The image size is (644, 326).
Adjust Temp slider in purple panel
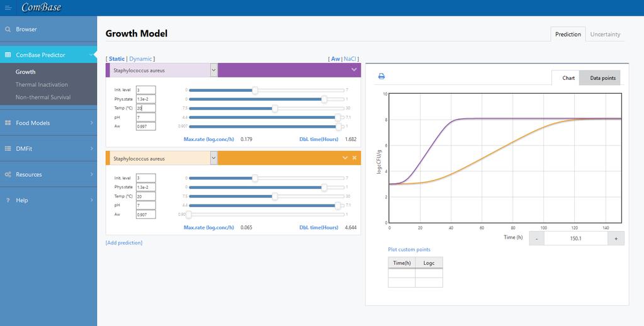pos(274,108)
